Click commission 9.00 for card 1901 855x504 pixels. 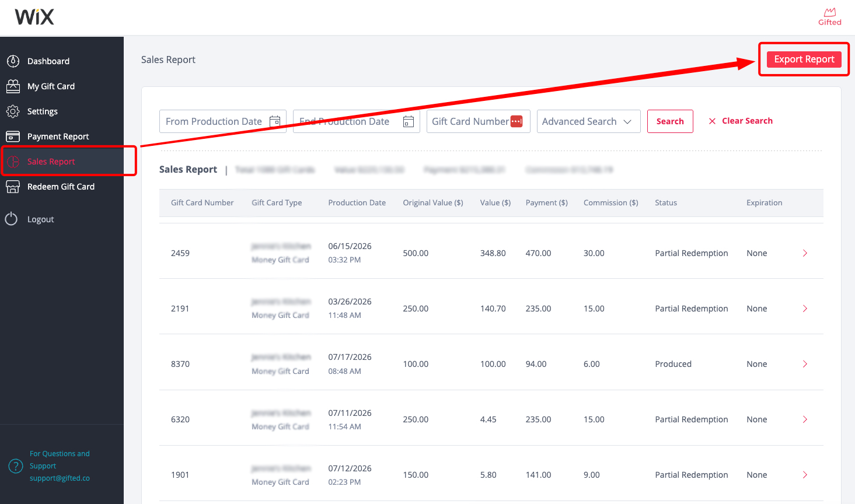pos(592,475)
